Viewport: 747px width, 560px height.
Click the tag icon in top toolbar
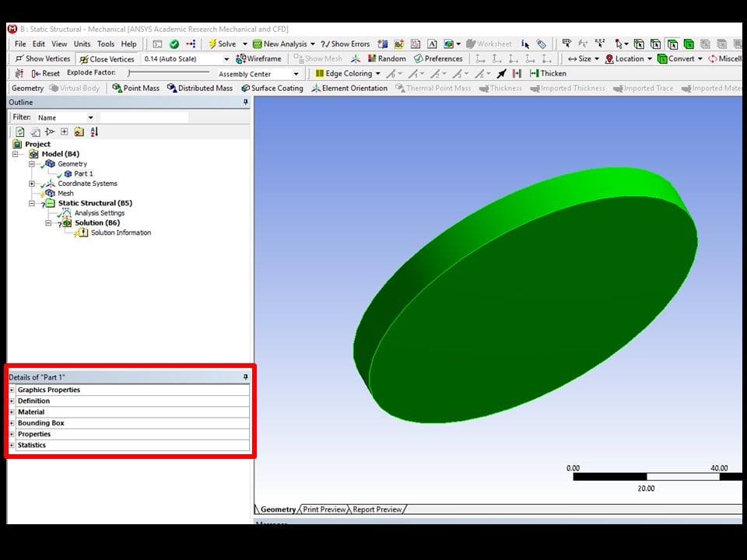pos(542,44)
